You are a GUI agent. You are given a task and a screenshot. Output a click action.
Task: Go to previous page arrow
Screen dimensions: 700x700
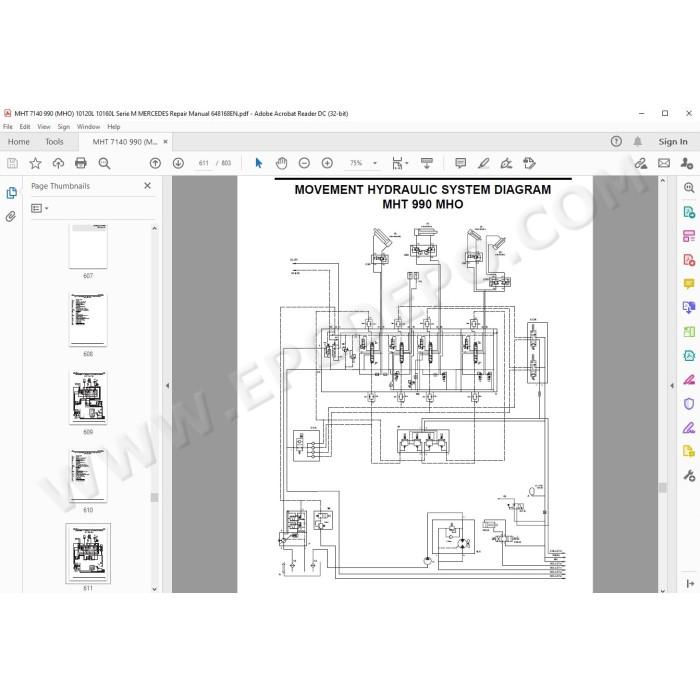pyautogui.click(x=155, y=163)
